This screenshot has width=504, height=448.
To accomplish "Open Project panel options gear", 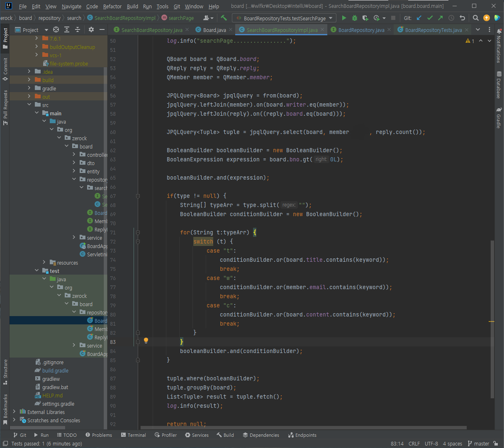I will pyautogui.click(x=91, y=30).
